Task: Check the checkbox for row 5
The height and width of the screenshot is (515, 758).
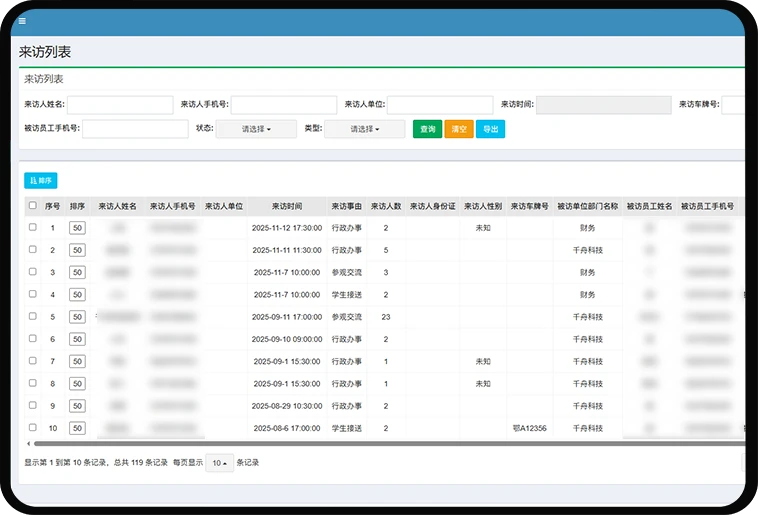Action: (x=32, y=317)
